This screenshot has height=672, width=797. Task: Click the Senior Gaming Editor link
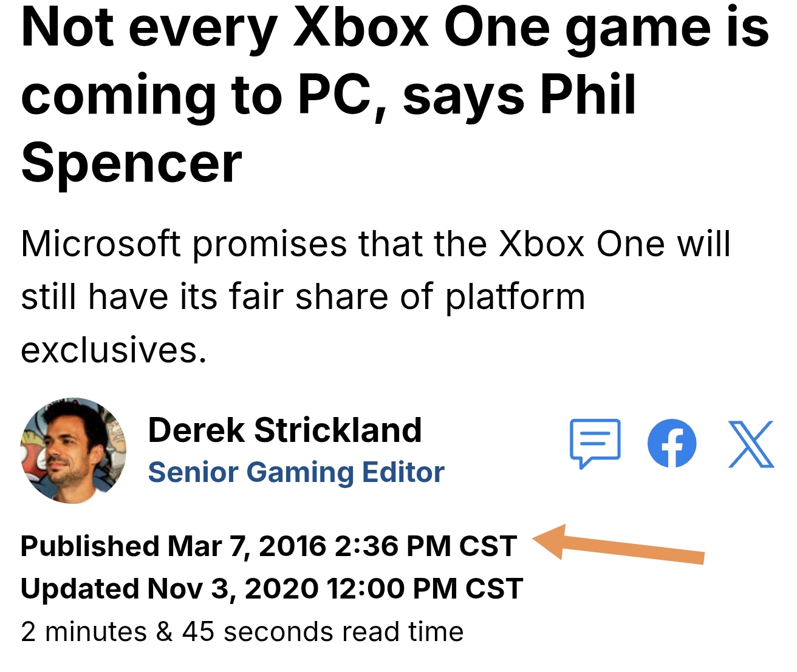296,472
